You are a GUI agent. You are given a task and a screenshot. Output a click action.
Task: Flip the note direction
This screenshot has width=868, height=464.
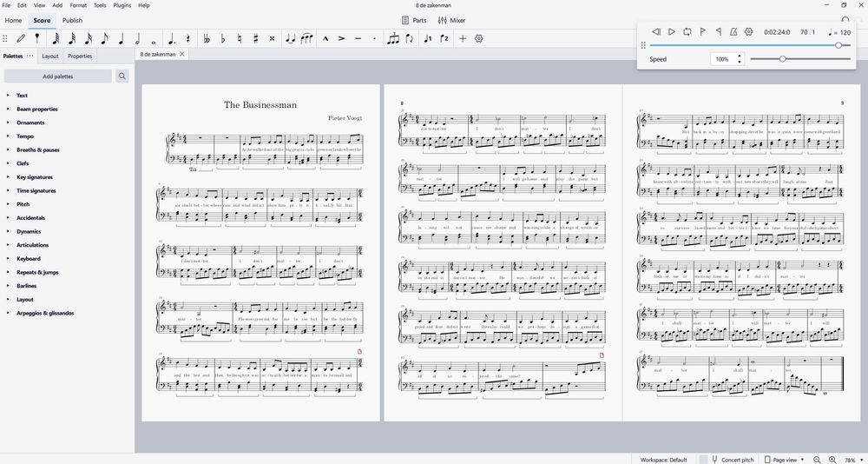coord(410,39)
